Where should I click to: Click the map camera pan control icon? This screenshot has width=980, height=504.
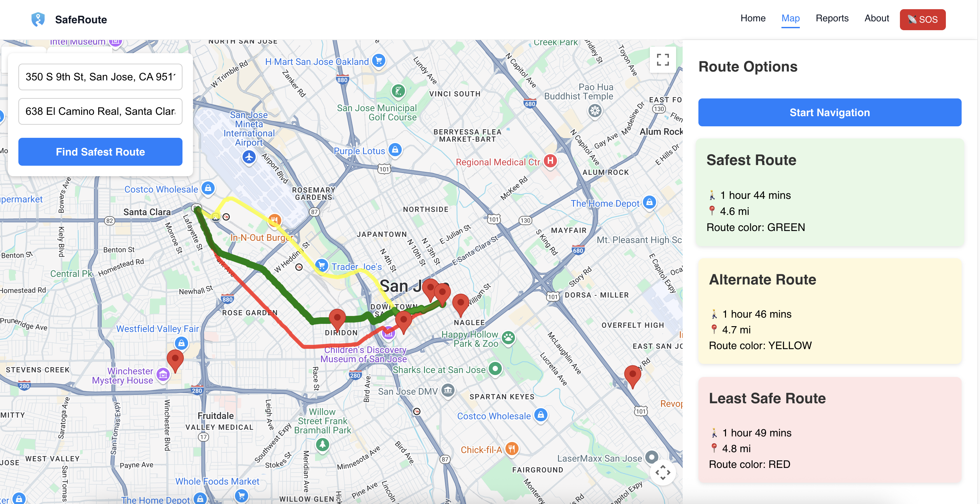662,472
